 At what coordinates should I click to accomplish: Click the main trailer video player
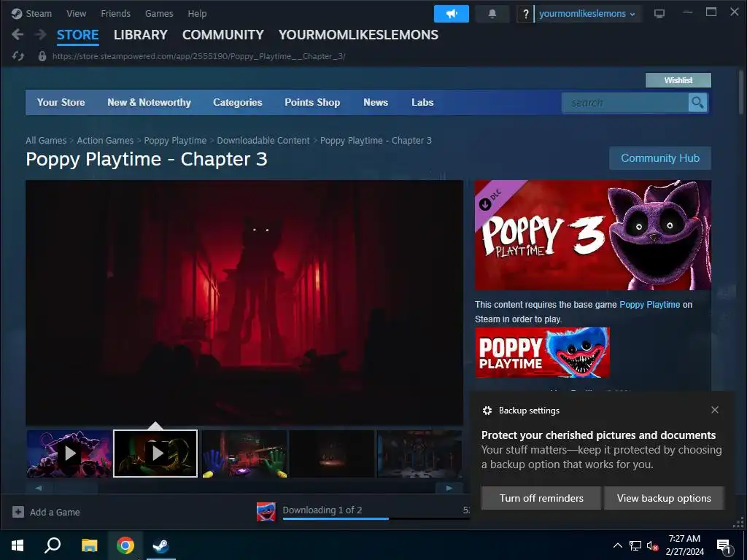click(x=244, y=303)
